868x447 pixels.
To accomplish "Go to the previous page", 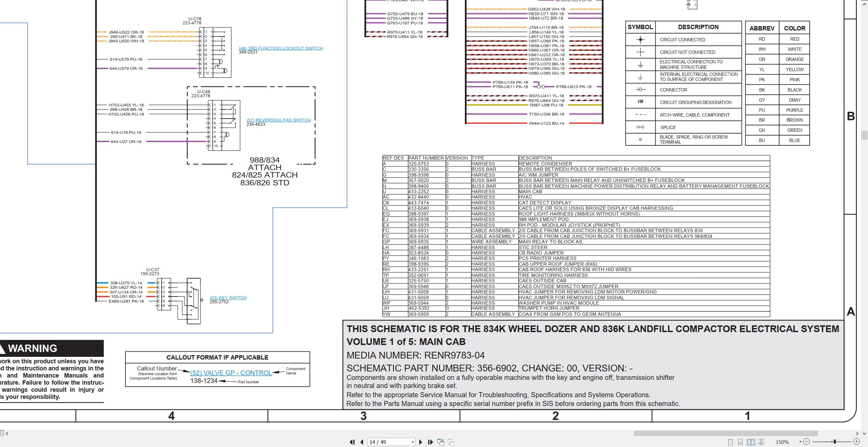I will 362,442.
